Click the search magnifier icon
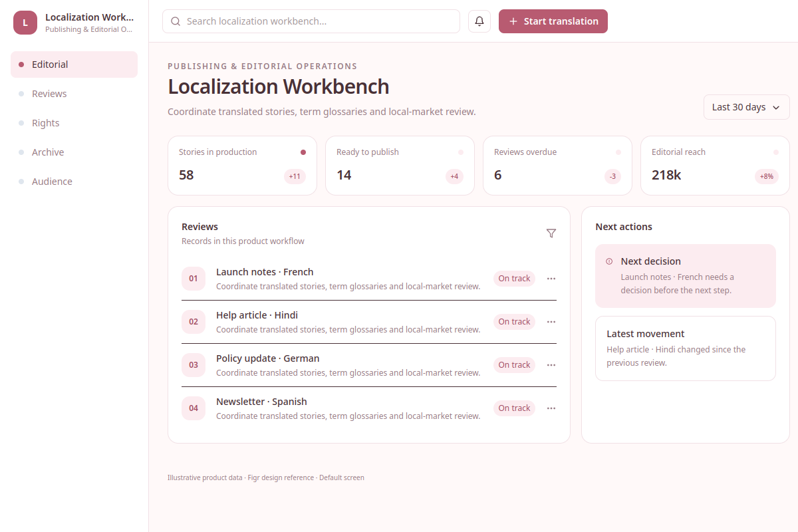798x532 pixels. (x=176, y=21)
